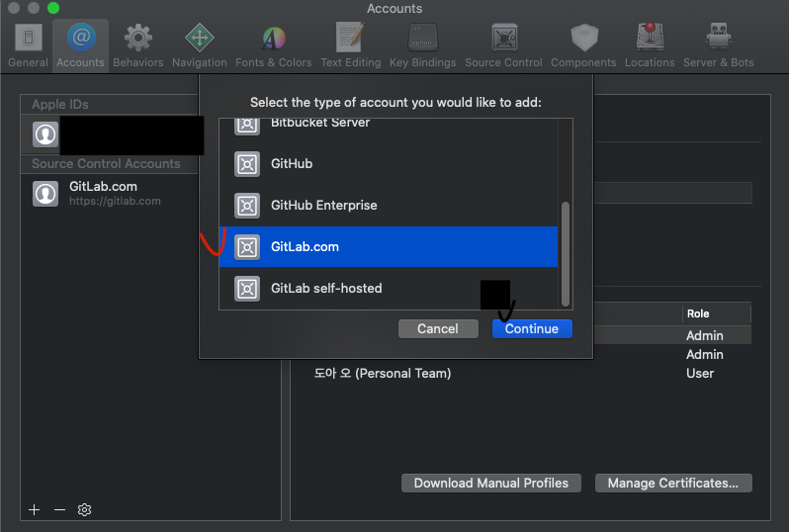
Task: Click the GitHub Enterprise vault icon
Action: [247, 206]
